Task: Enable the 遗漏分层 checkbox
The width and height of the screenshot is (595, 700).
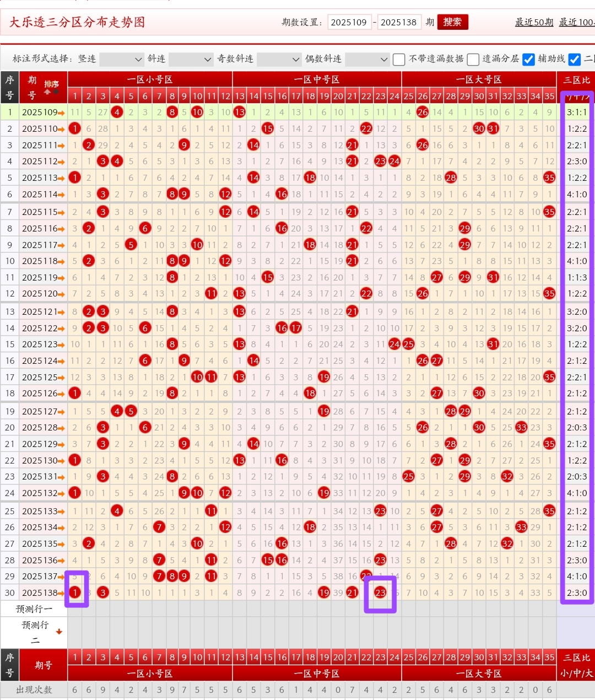Action: tap(473, 60)
